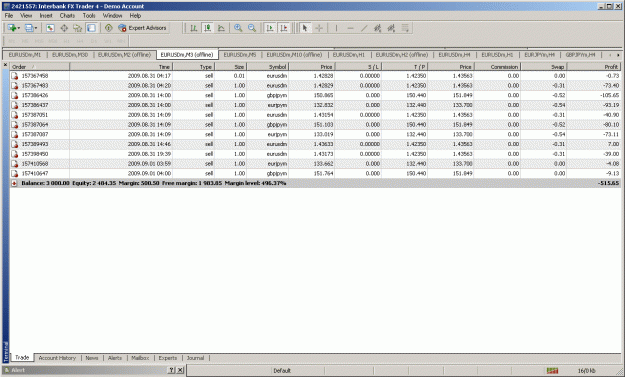
Task: Select the Vertical Line drawing tool
Action: pos(336,28)
